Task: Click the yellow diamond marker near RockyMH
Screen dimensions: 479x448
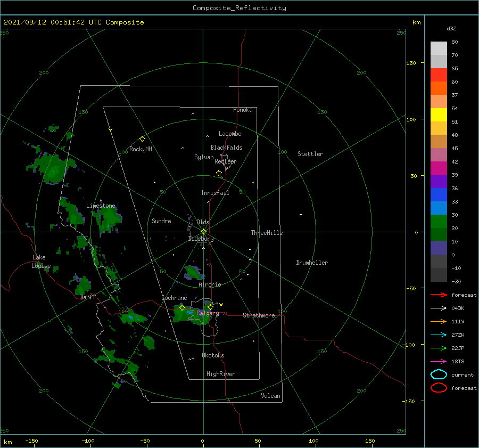Action: [142, 139]
